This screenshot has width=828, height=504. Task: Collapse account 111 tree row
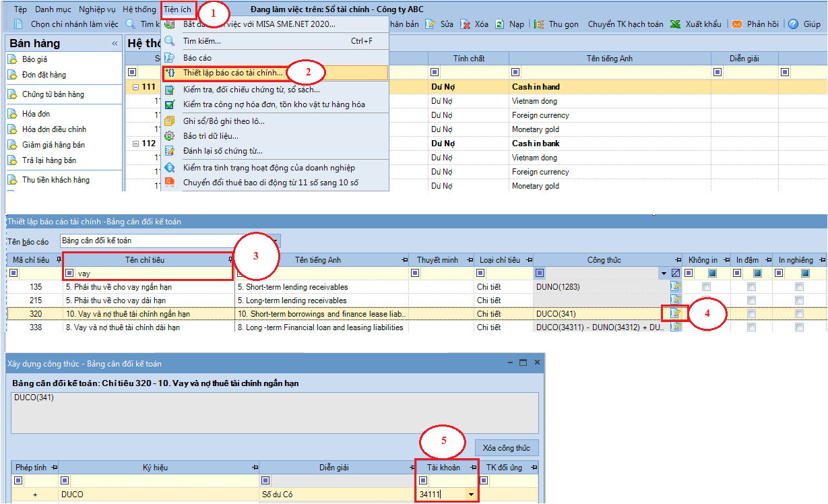point(136,87)
